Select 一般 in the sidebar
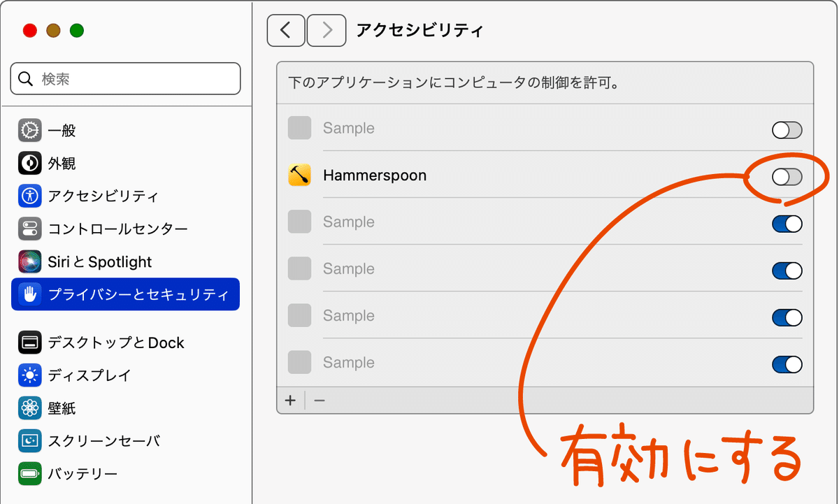Viewport: 839px width, 504px height. click(62, 131)
